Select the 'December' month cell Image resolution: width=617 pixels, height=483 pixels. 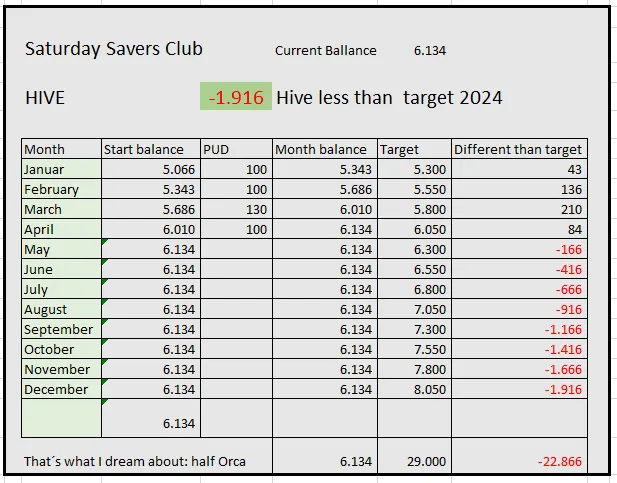tap(61, 389)
